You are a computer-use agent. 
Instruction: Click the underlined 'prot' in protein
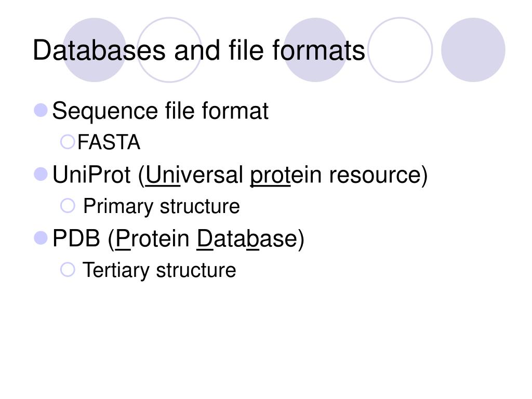pyautogui.click(x=270, y=177)
